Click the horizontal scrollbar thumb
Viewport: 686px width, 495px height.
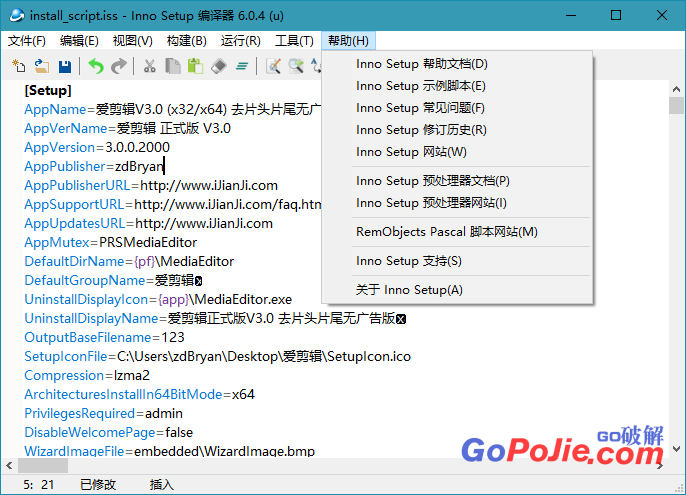43,465
